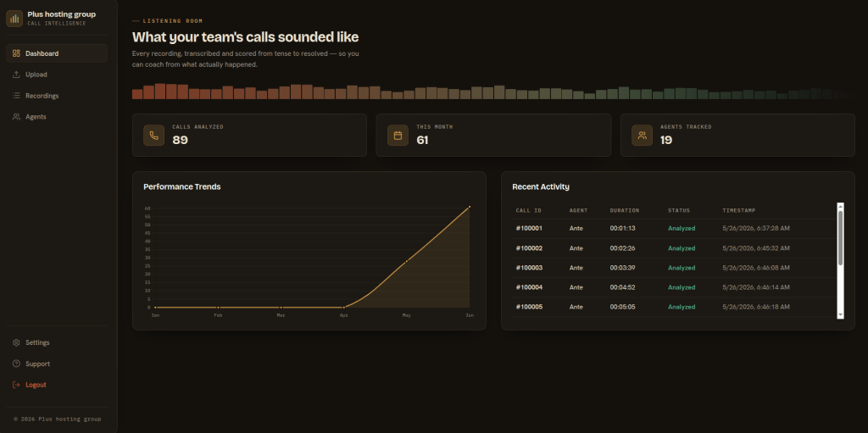Select call ID #100003
The image size is (868, 433).
[x=529, y=268]
